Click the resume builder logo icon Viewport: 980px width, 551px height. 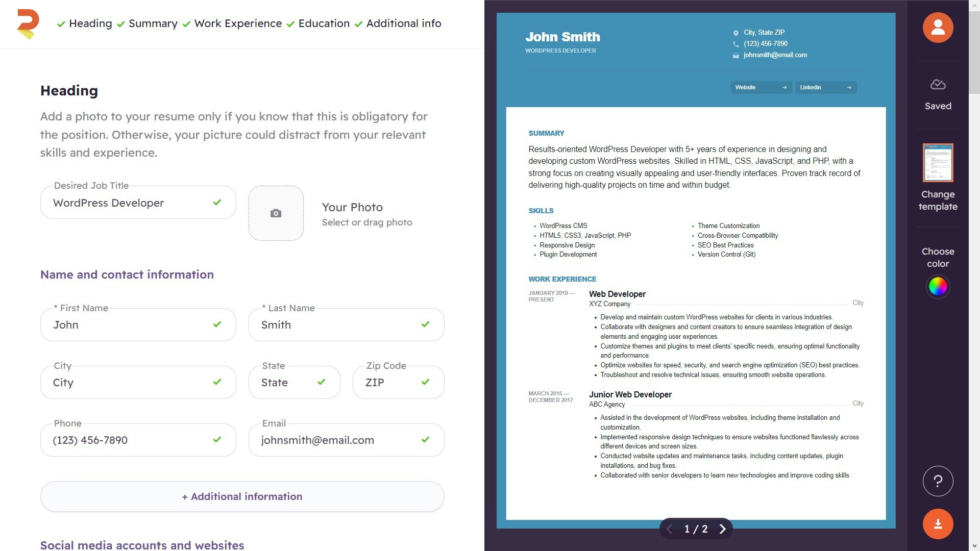28,24
